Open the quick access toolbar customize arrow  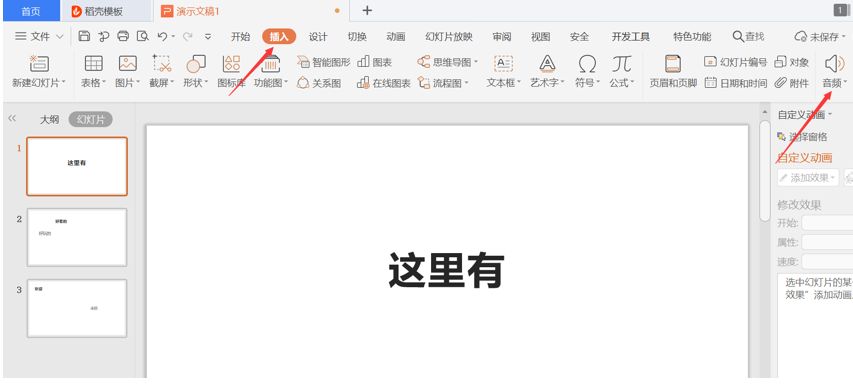pos(208,37)
